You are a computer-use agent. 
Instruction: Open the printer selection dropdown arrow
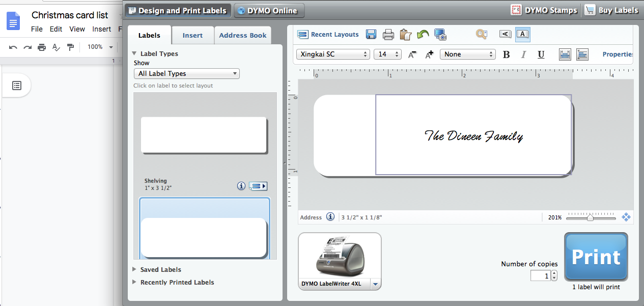[375, 284]
